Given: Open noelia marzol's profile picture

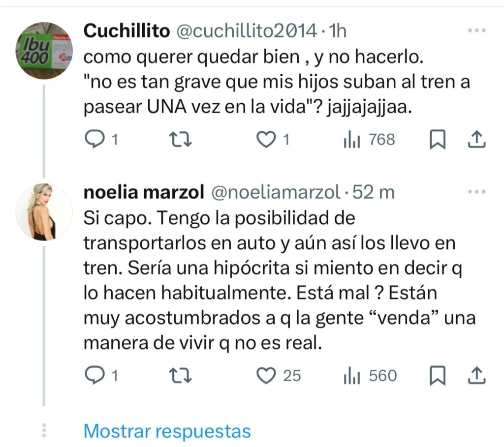Looking at the screenshot, I should tap(44, 212).
